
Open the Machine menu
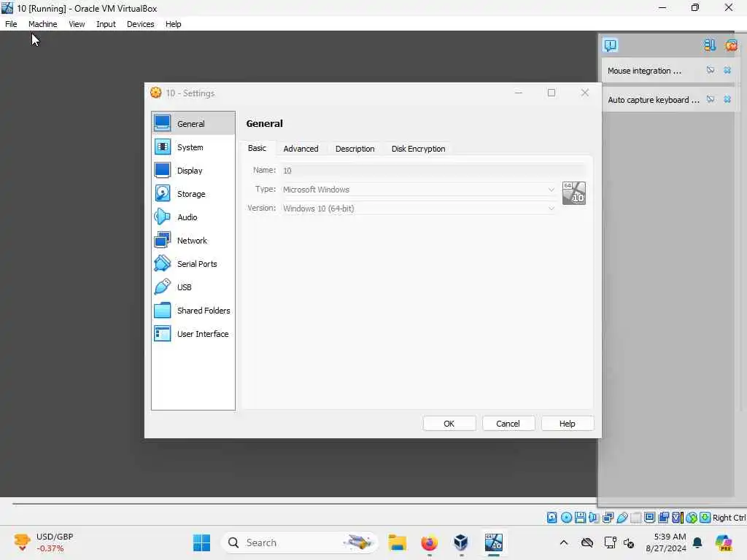[x=42, y=24]
